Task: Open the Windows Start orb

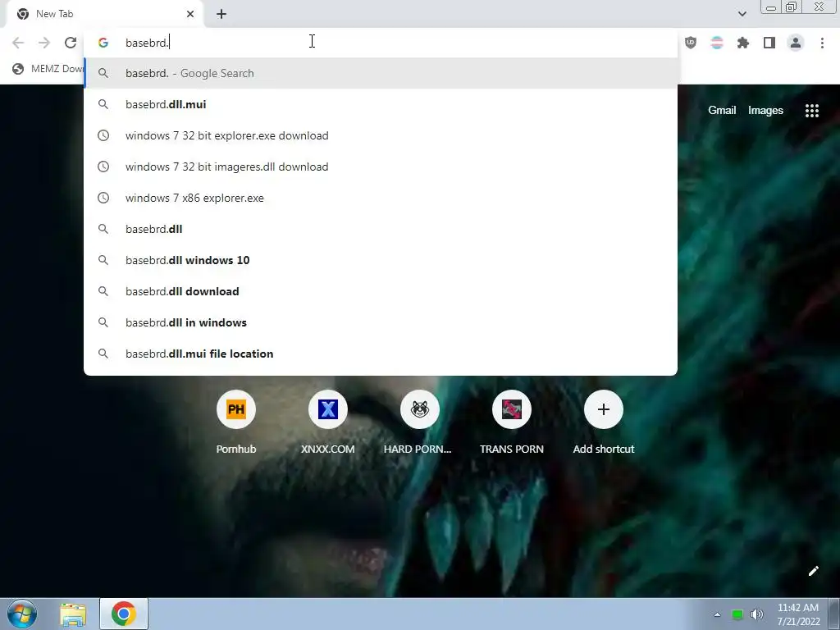Action: click(22, 614)
